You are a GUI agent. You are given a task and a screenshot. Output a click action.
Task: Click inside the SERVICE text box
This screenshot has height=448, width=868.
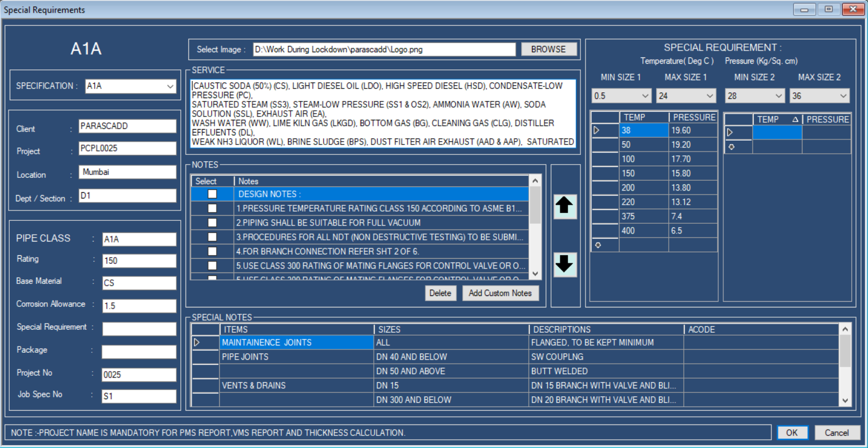pos(383,114)
